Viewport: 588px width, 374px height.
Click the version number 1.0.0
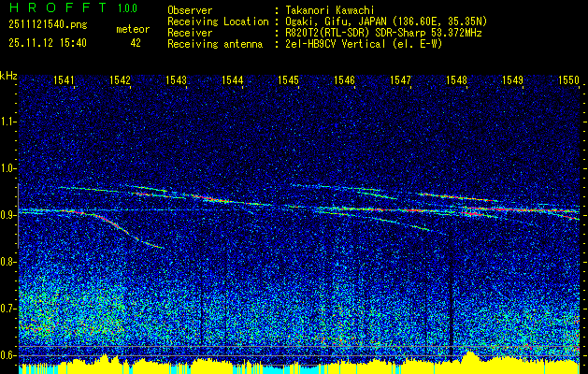pyautogui.click(x=127, y=8)
